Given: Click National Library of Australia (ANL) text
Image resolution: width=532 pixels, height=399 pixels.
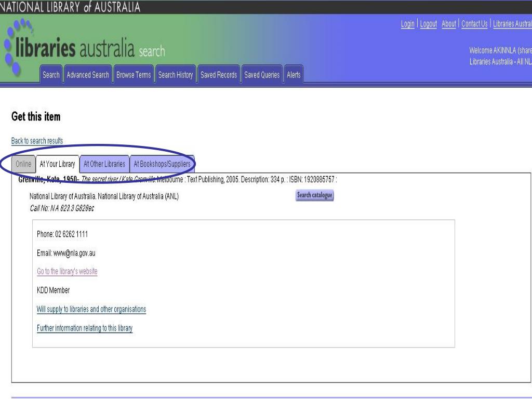Looking at the screenshot, I should [x=138, y=196].
